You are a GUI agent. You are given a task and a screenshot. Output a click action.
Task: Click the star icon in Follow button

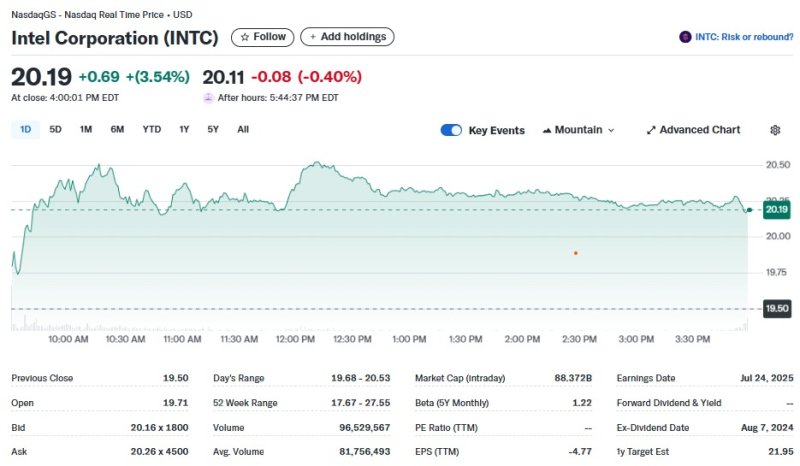tap(245, 37)
